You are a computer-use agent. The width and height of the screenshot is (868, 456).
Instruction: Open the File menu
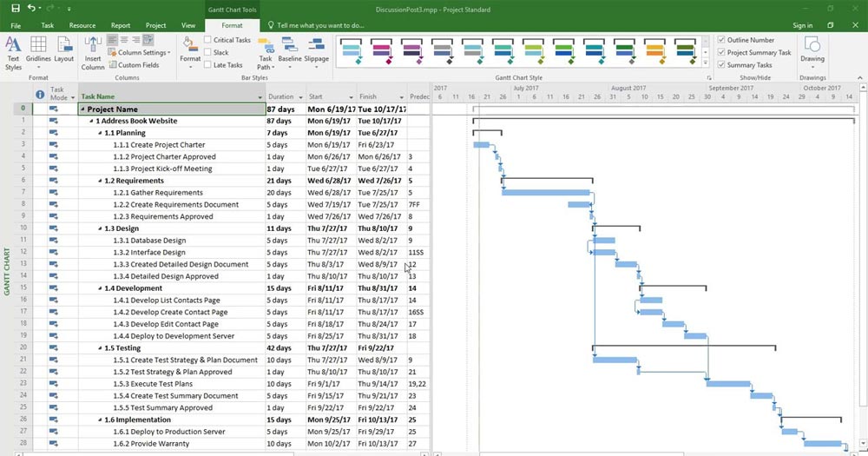[16, 26]
